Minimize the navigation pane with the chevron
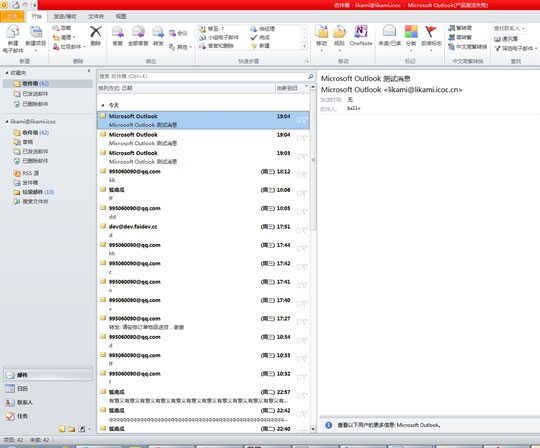 (x=89, y=71)
